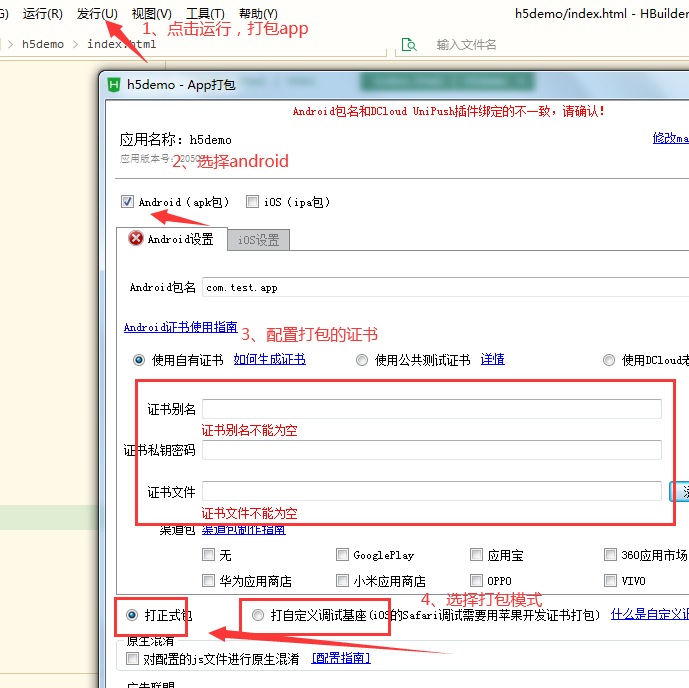The image size is (689, 688).
Task: Select the 打正式包 radio button
Action: click(x=132, y=615)
